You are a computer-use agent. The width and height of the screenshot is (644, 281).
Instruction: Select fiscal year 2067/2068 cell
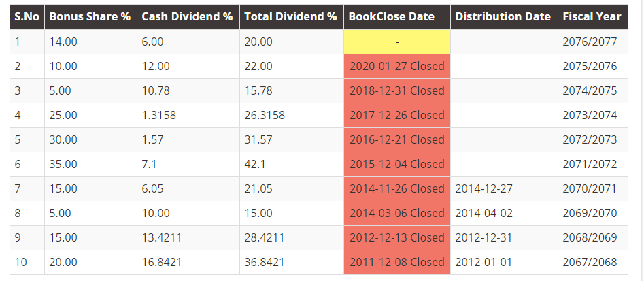tap(590, 262)
